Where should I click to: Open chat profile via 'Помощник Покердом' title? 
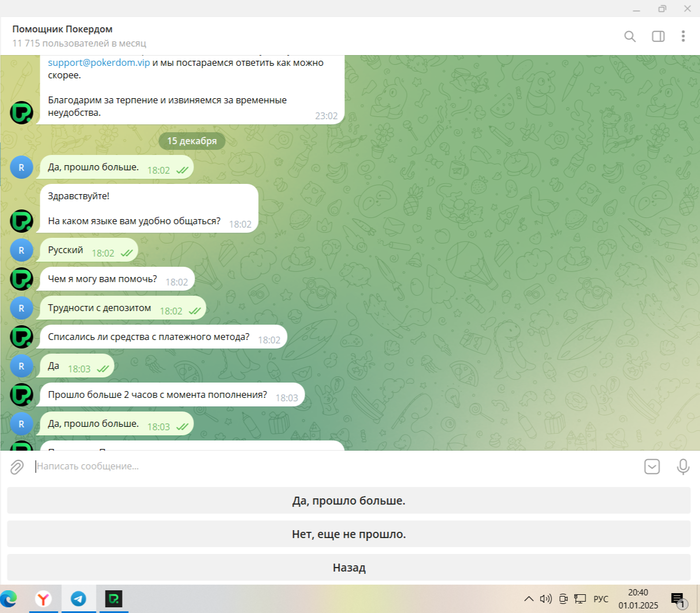62,29
